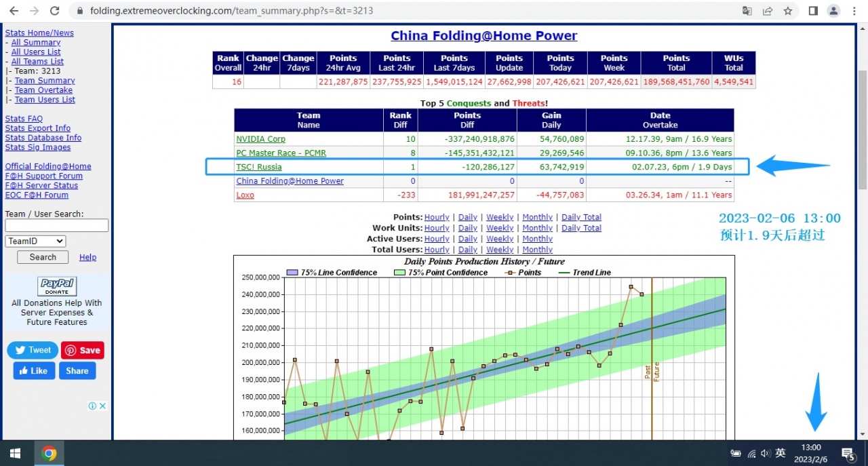Click the Facebook Like button

pyautogui.click(x=34, y=370)
